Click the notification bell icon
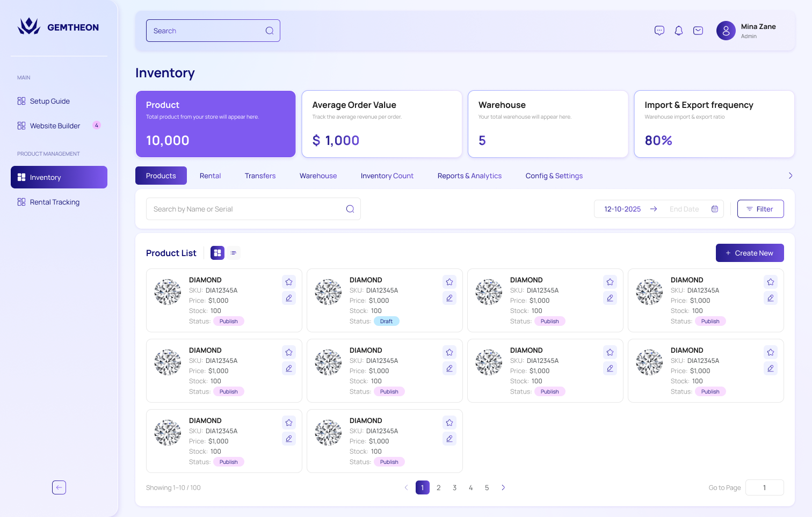 click(679, 31)
